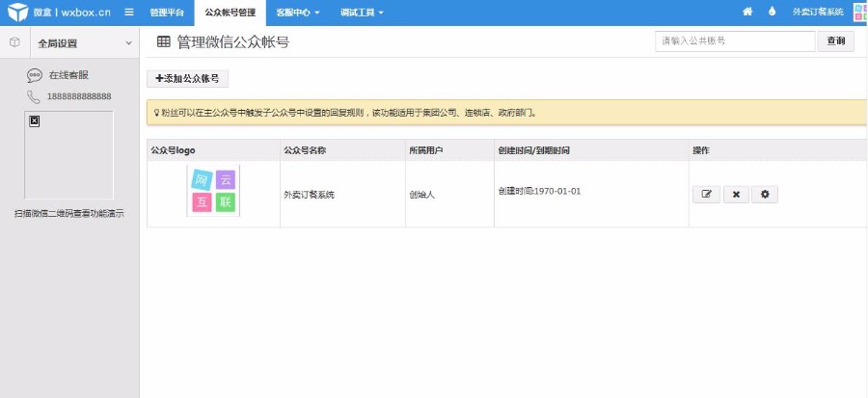Click the phone number 1888888888888
The width and height of the screenshot is (868, 398).
point(79,96)
